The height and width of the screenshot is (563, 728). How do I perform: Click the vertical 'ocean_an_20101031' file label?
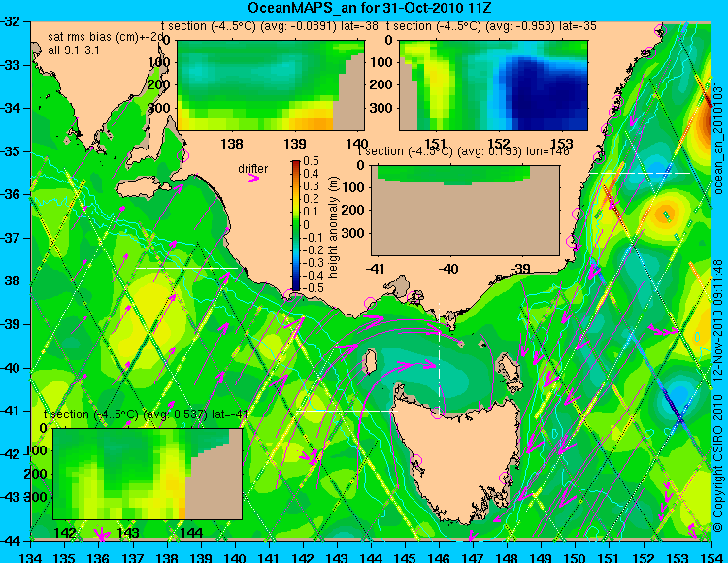point(718,138)
